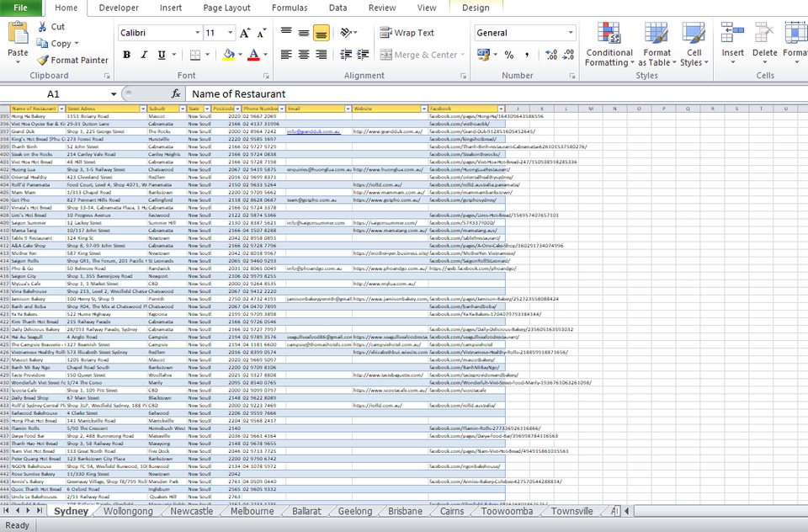
Task: Click Wrap Text button
Action: point(407,33)
